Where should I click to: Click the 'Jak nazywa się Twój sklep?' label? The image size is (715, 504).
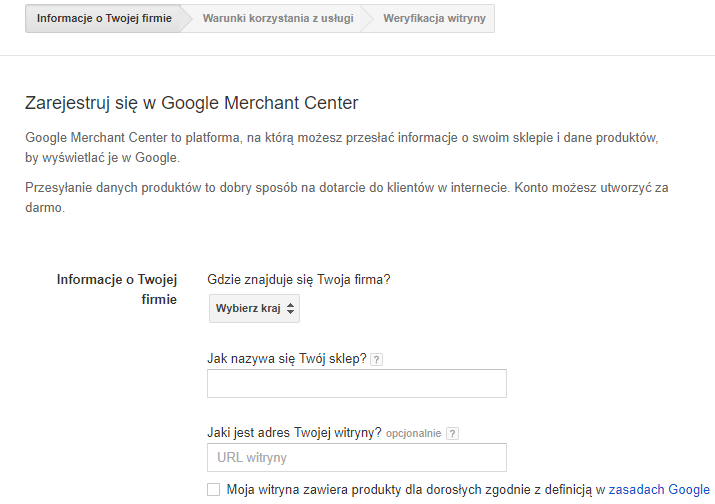tap(287, 359)
